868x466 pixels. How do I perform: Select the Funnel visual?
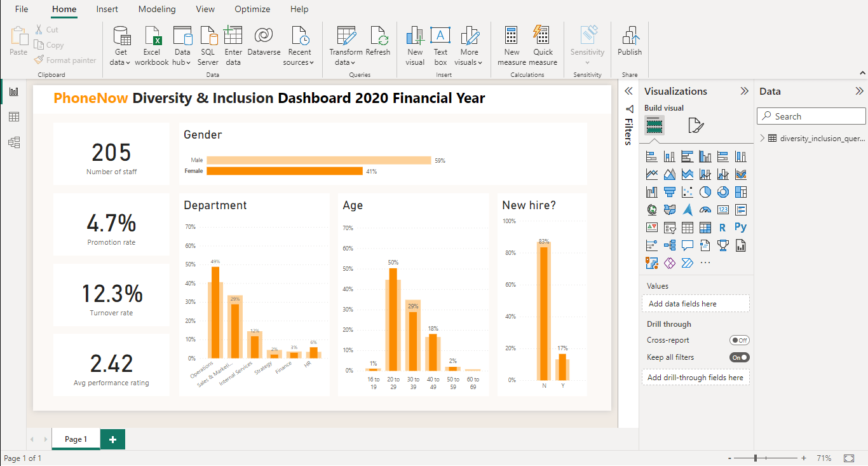click(669, 192)
